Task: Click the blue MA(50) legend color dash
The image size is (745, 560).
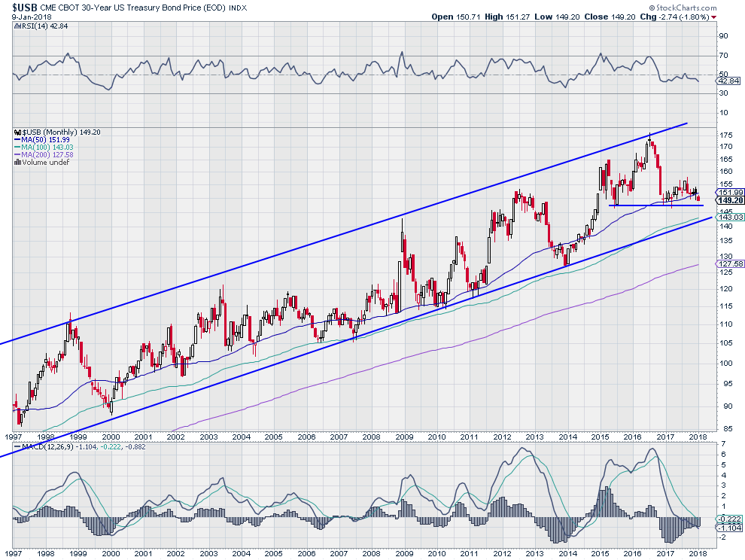Action: tap(17, 140)
